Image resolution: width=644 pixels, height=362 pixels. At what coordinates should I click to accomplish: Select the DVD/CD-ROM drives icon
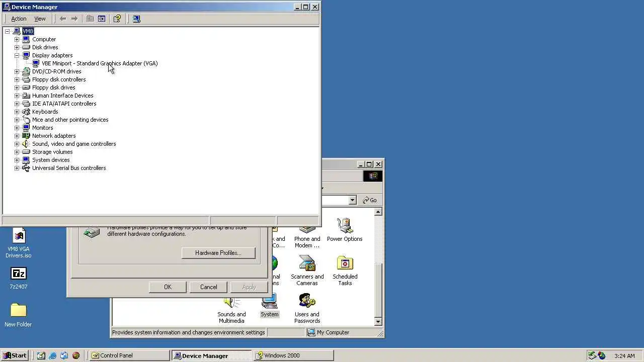click(x=26, y=71)
